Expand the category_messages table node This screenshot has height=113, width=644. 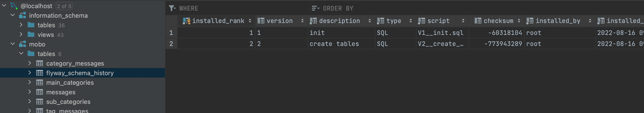pyautogui.click(x=30, y=63)
